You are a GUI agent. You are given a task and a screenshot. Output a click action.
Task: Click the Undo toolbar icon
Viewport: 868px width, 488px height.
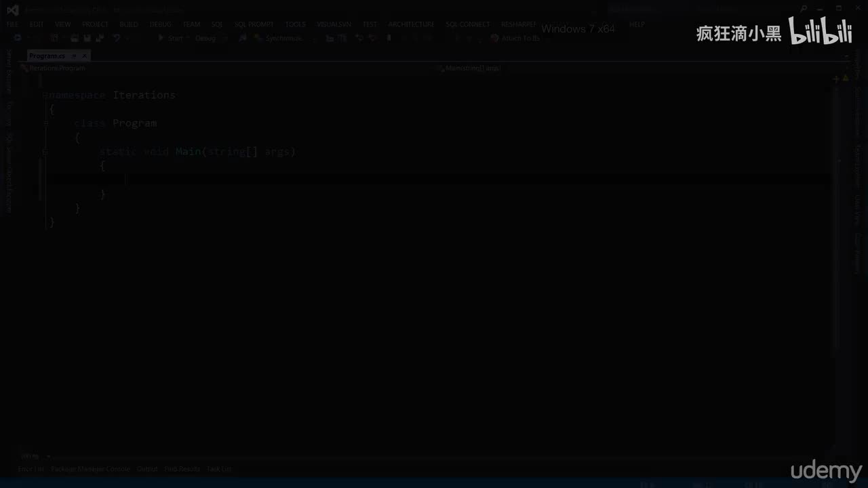click(x=117, y=39)
